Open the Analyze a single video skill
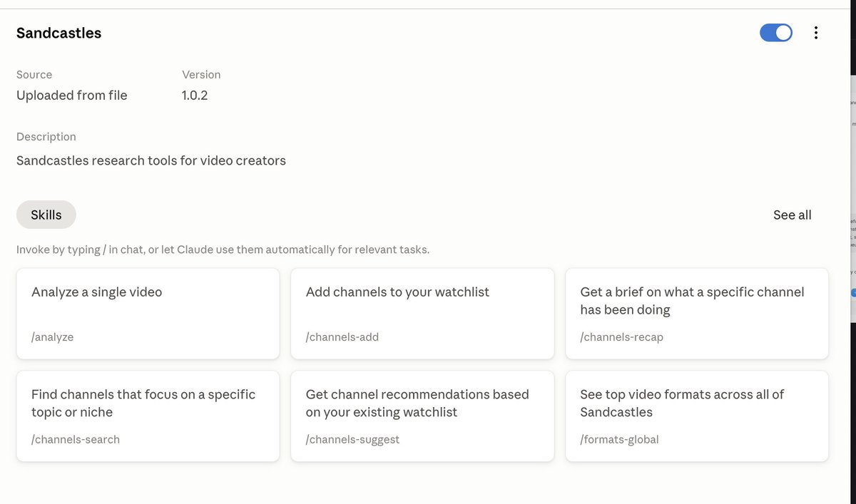Viewport: 856px width, 504px height. tap(148, 314)
